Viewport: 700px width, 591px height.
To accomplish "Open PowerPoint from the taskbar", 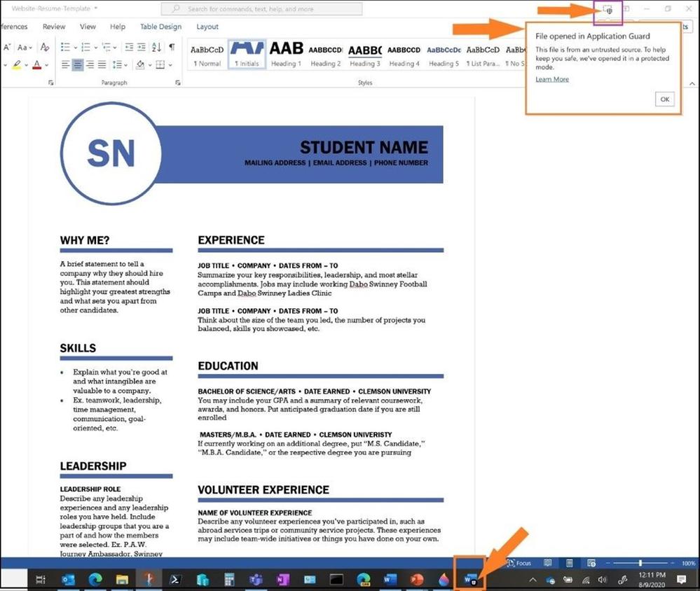I will 416,579.
